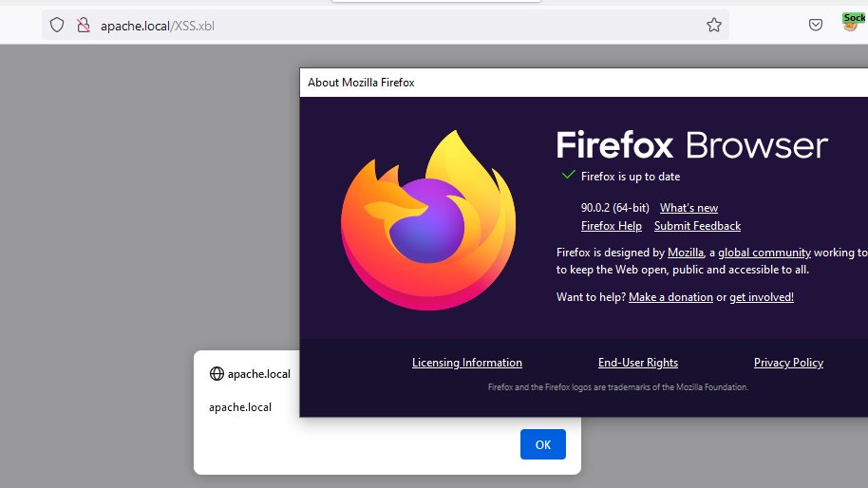Click the About Mozilla Firefox title bar
868x488 pixels.
coord(583,83)
